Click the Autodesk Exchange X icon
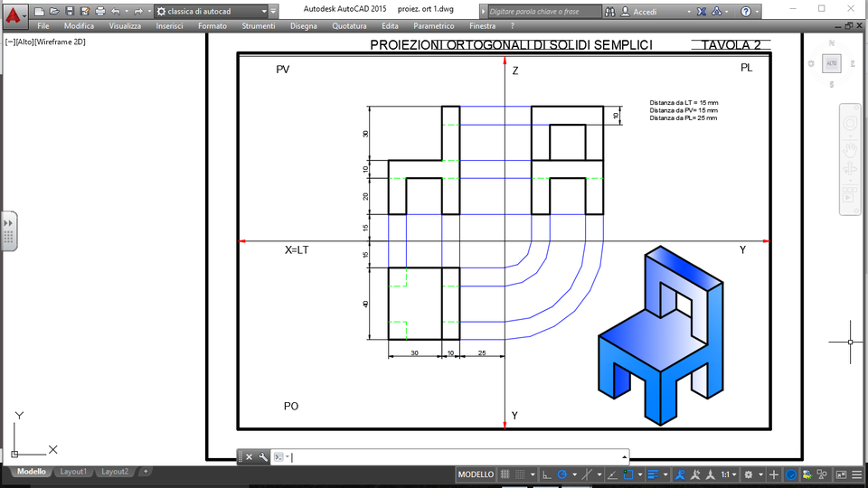 pyautogui.click(x=702, y=11)
